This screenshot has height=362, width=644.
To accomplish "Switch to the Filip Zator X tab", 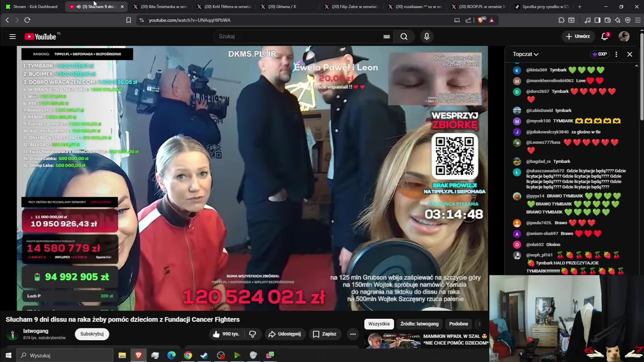I will tap(351, 7).
